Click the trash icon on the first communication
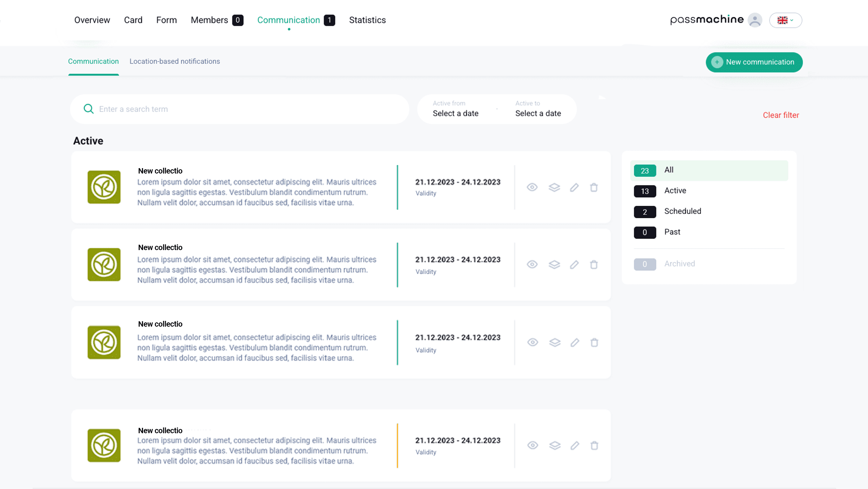Screen dimensions: 868x489 594,187
